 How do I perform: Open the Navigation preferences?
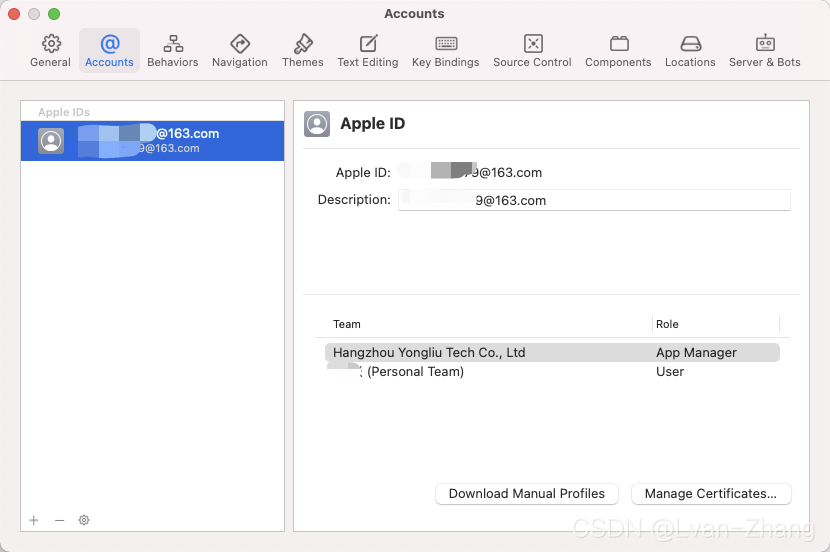tap(240, 51)
